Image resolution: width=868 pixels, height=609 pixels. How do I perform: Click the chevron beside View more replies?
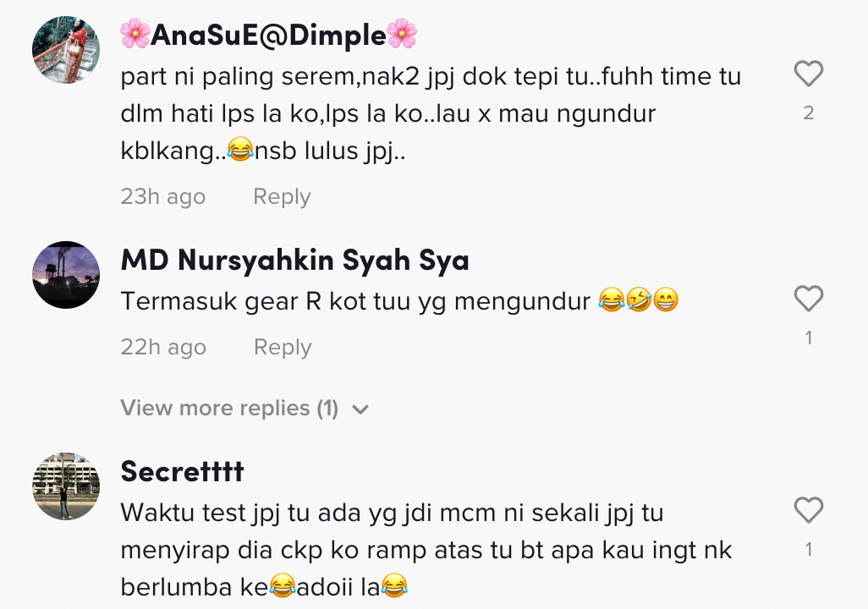pyautogui.click(x=360, y=409)
